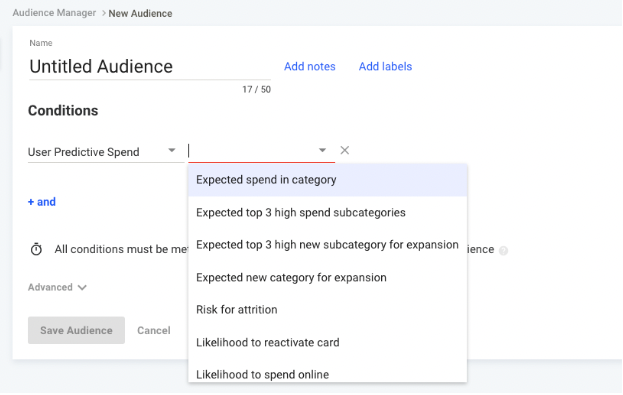Click the Save Audience button
This screenshot has width=623, height=395.
[76, 330]
